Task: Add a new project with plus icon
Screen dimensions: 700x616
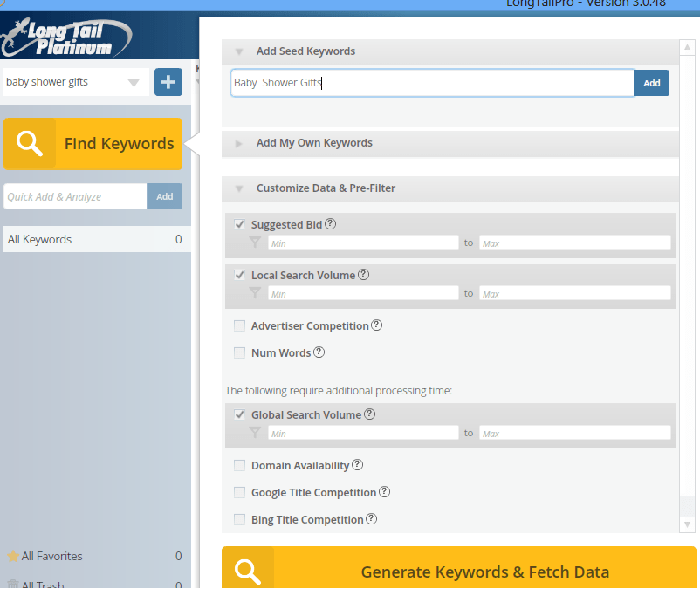Action: (x=168, y=82)
